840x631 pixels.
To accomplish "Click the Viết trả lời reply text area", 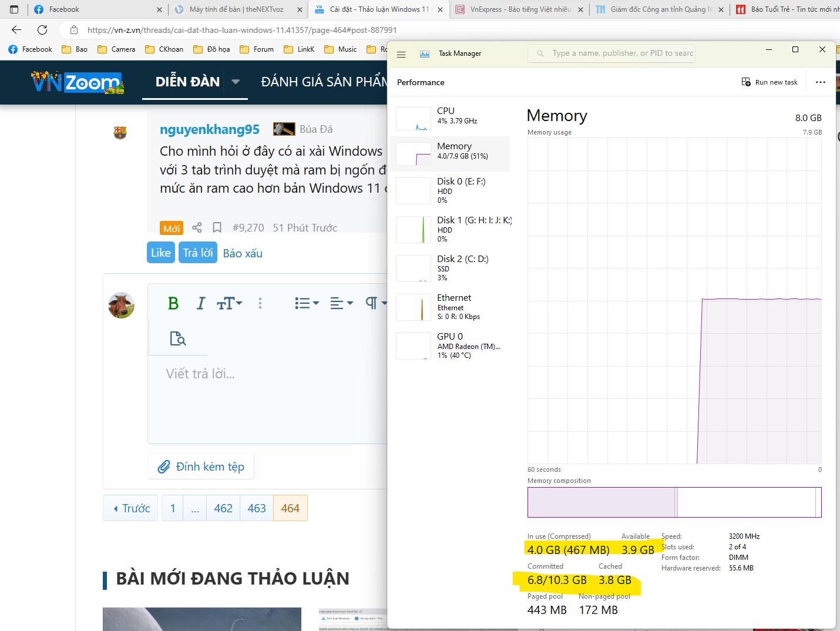I will (x=267, y=400).
